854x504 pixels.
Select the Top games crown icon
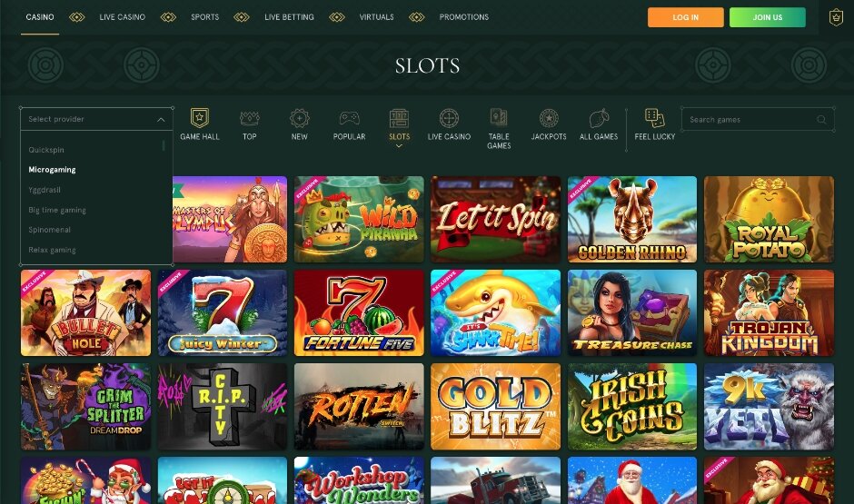point(250,118)
